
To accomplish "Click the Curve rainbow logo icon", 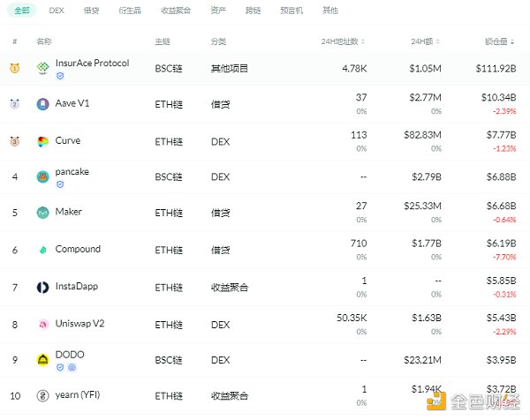I will tap(42, 141).
